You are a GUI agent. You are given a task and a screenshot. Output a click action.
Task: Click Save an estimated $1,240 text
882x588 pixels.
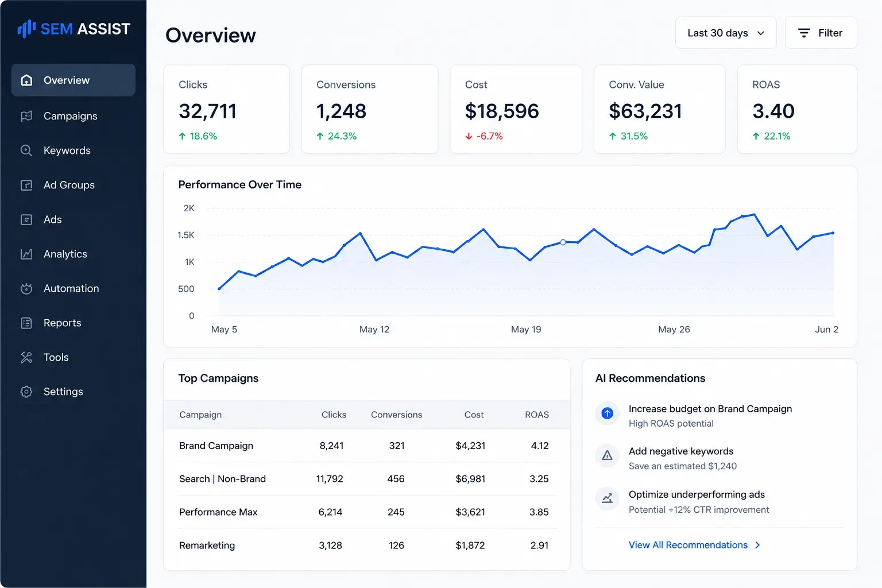pyautogui.click(x=683, y=466)
